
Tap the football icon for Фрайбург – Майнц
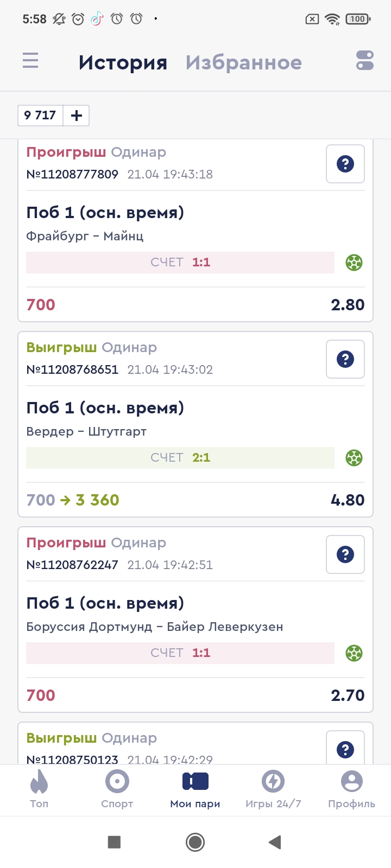click(x=354, y=263)
